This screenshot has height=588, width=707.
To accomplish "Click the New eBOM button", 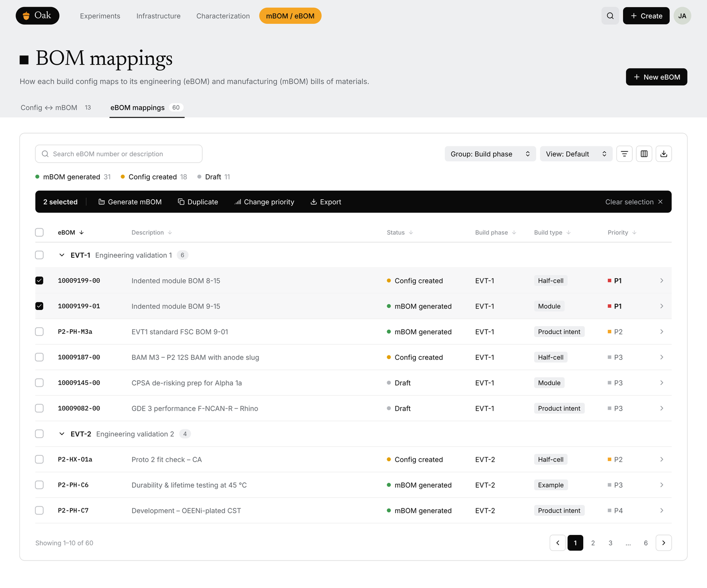I will click(657, 77).
